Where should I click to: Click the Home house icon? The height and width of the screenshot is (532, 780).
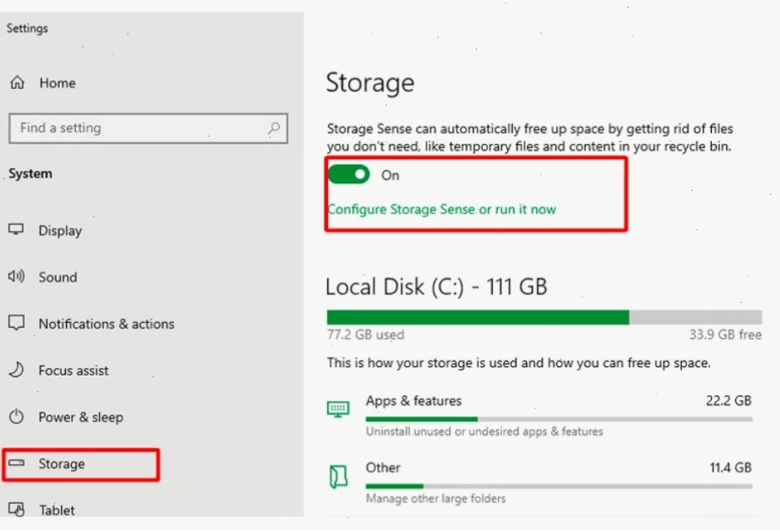pos(17,82)
